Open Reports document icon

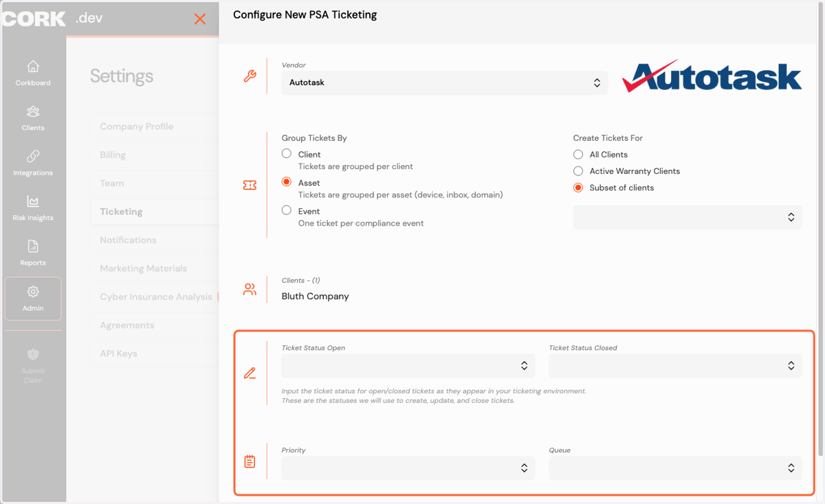[x=33, y=246]
